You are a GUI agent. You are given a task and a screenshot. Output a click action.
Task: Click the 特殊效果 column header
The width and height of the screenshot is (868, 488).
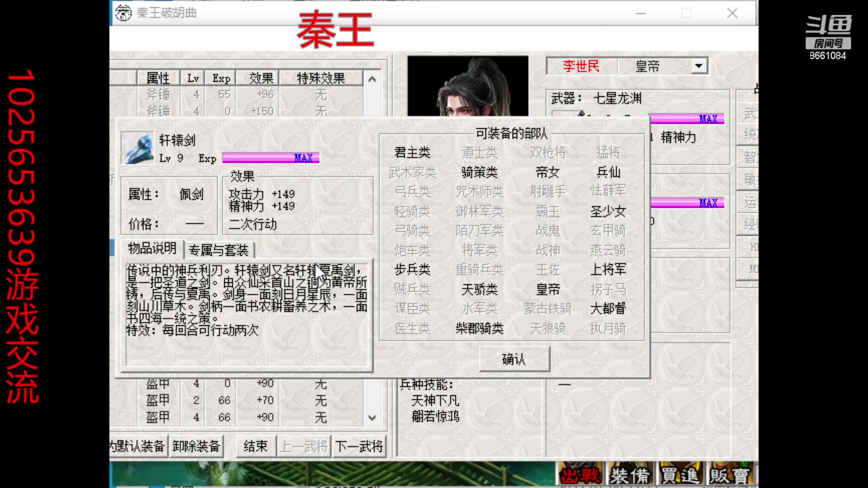coord(321,78)
